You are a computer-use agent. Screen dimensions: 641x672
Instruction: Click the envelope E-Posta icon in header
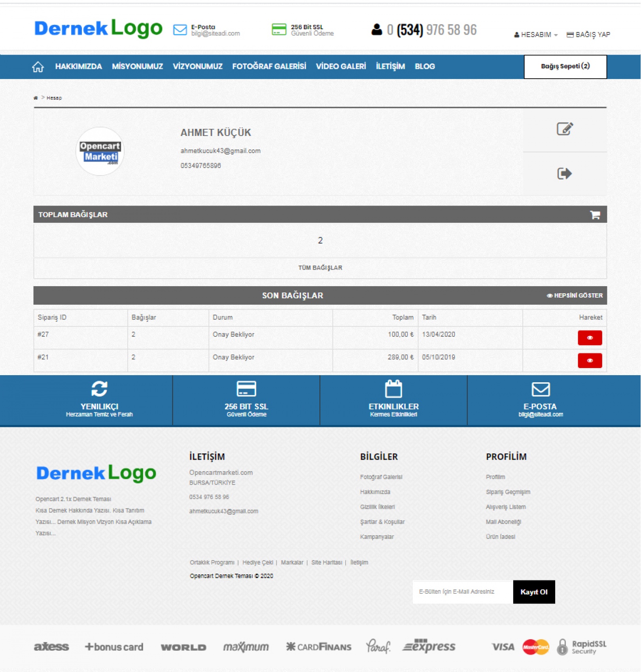click(180, 30)
